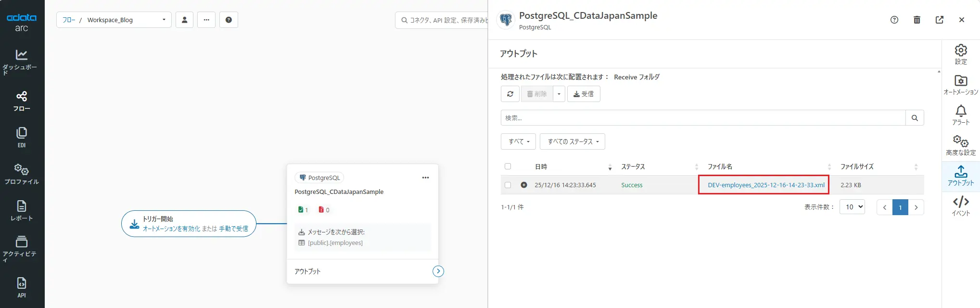980x308 pixels.
Task: Click the 検索 search input field
Action: pos(703,118)
